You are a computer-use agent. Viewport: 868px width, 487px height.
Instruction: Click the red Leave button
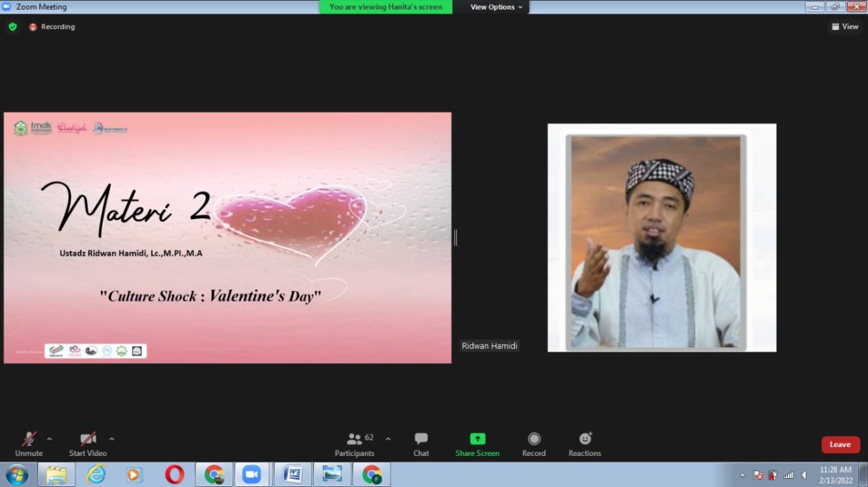[840, 445]
